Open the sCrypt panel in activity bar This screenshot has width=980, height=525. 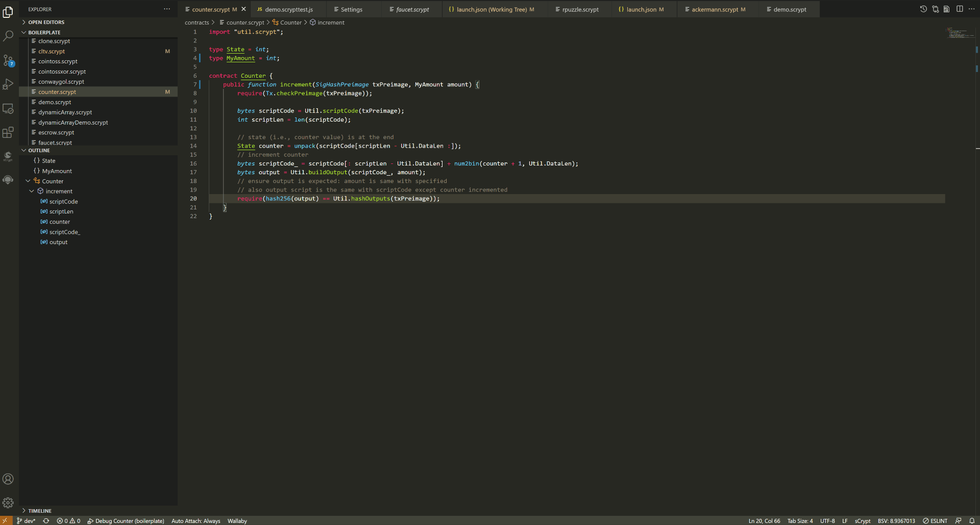(8, 156)
